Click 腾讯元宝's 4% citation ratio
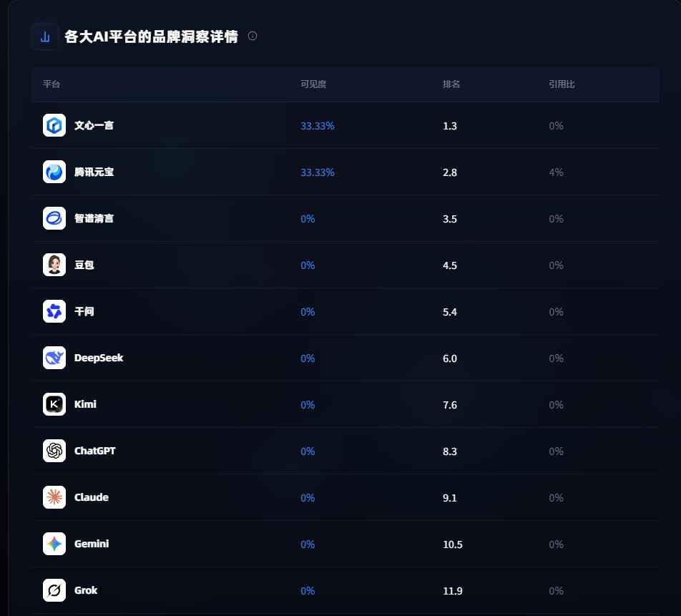Screen dimensions: 681x616 pos(556,172)
